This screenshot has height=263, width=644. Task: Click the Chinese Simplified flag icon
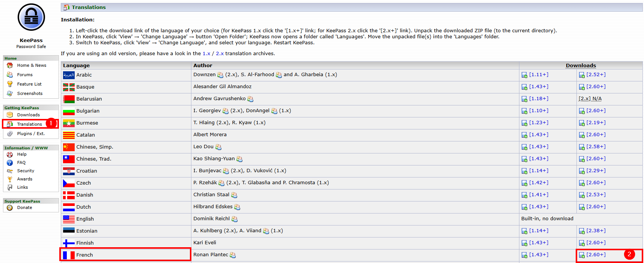coord(69,147)
